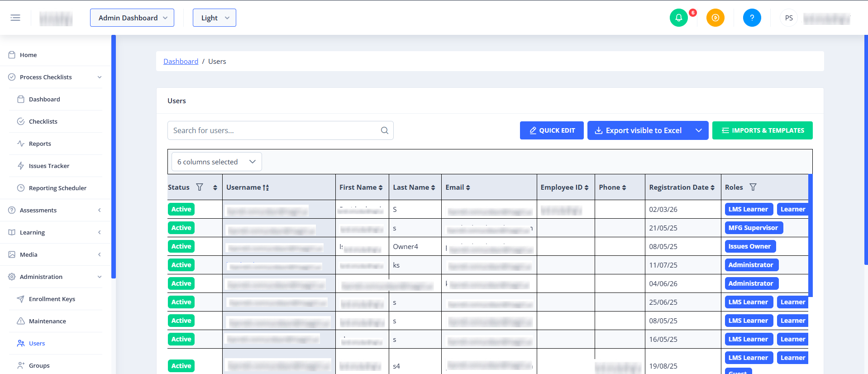Click the Quick Edit button
The height and width of the screenshot is (374, 868).
[x=552, y=130]
